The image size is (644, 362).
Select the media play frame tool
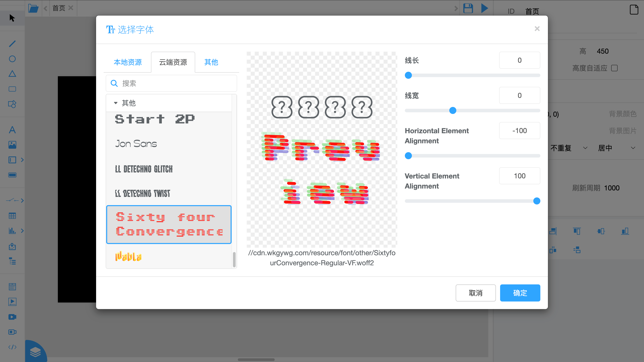click(x=12, y=302)
